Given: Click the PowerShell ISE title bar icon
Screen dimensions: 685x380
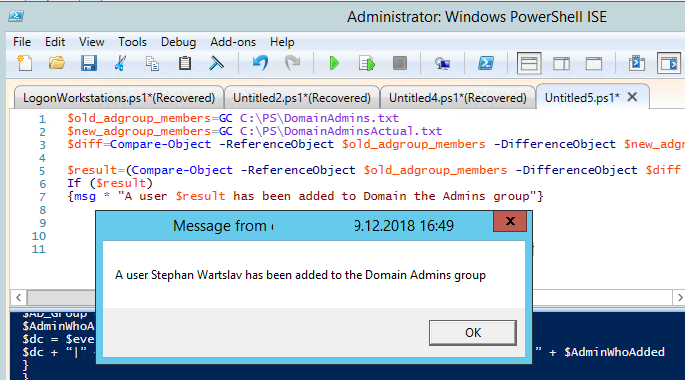Looking at the screenshot, I should (x=16, y=17).
